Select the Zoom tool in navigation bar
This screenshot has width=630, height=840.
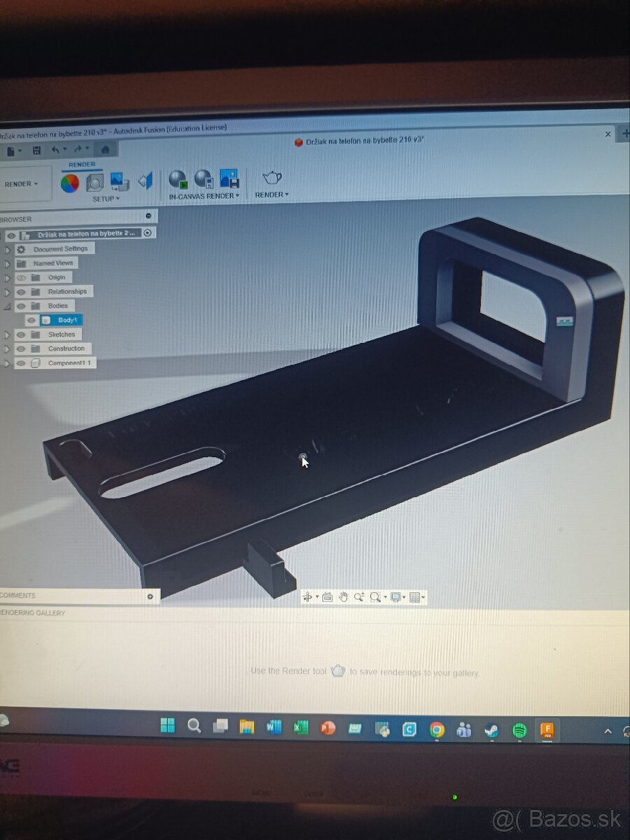pyautogui.click(x=359, y=596)
